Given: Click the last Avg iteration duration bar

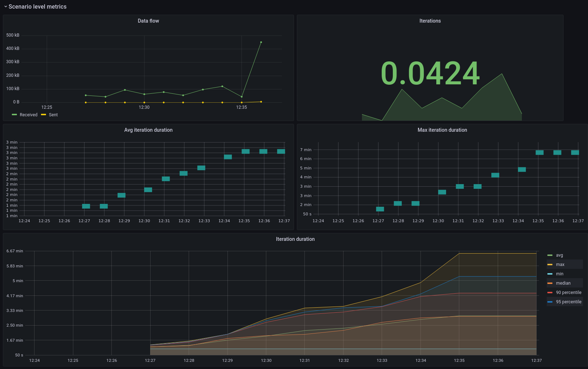Looking at the screenshot, I should [x=281, y=151].
